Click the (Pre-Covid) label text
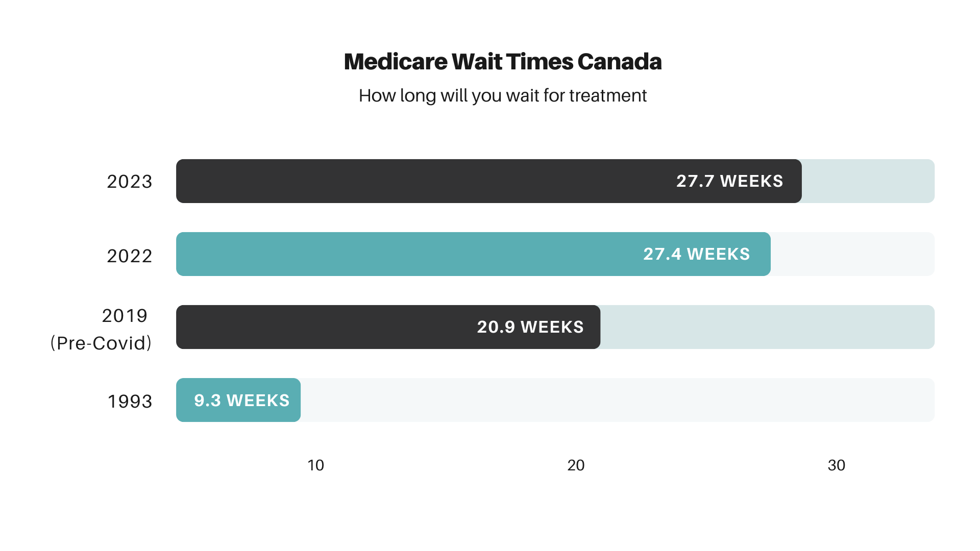The height and width of the screenshot is (551, 980). click(101, 343)
